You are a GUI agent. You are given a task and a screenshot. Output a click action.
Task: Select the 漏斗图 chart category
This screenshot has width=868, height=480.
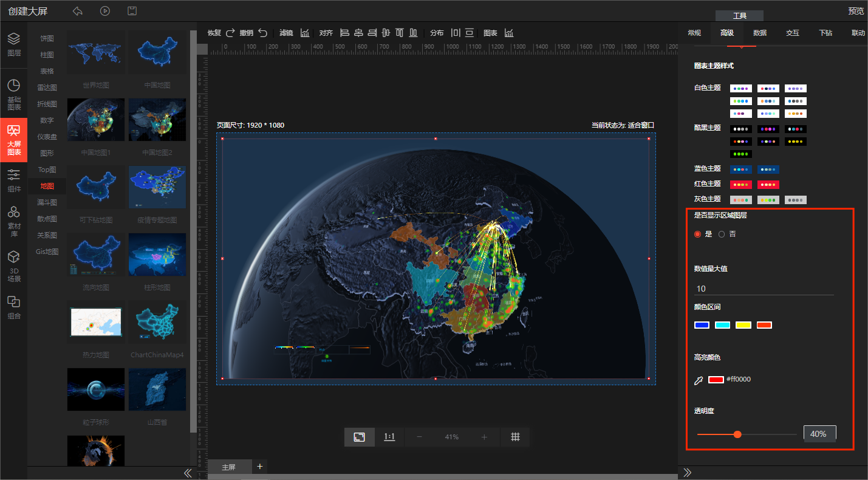[47, 202]
